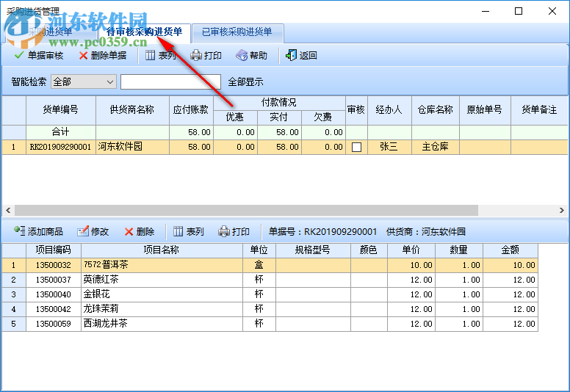Open the upper 表列 column settings icon
Screen dimensions: 570x392
click(x=150, y=55)
